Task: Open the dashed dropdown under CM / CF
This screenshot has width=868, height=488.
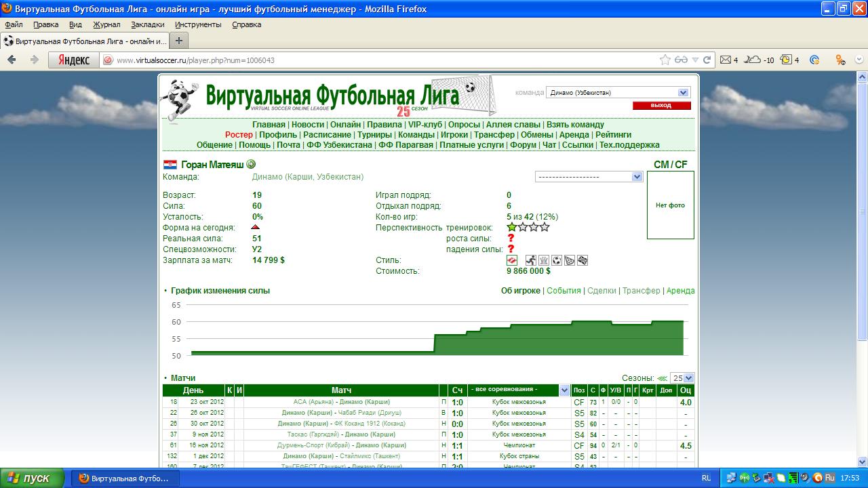Action: (589, 177)
